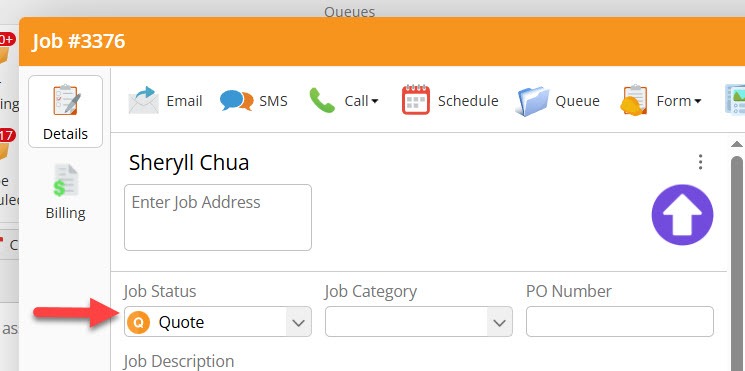Click the orange Quote status badge
This screenshot has height=371, width=745.
point(138,322)
